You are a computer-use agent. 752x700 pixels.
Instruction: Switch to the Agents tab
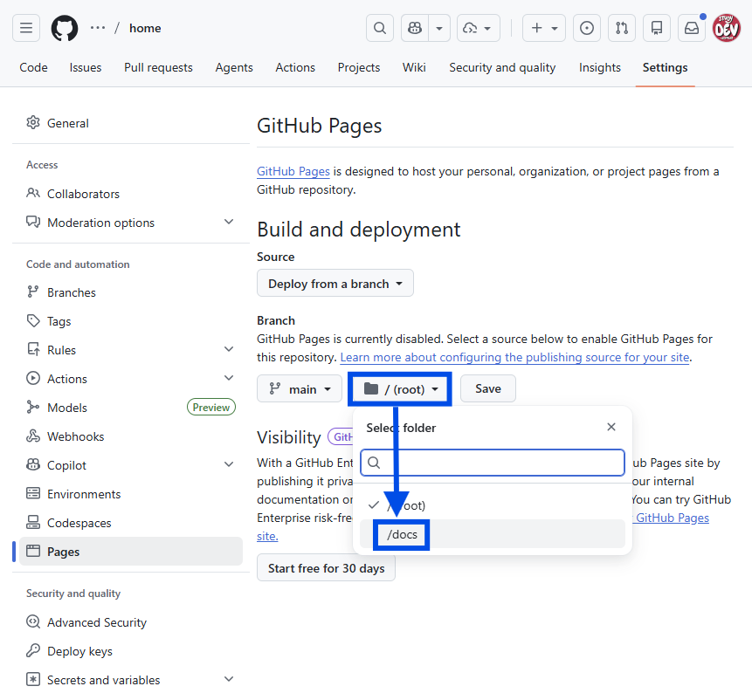pyautogui.click(x=234, y=67)
